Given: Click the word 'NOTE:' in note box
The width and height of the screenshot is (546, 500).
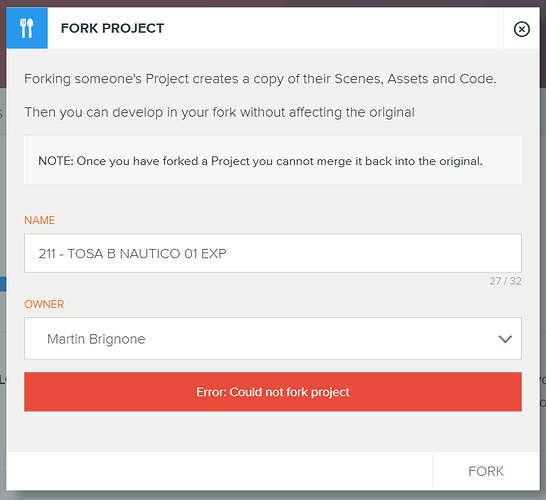Looking at the screenshot, I should click(x=56, y=161).
